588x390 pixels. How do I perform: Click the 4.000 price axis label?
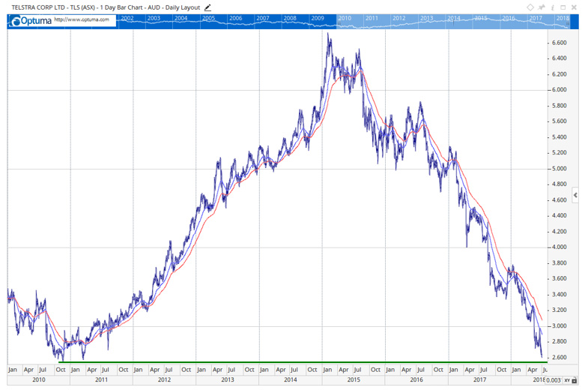point(559,247)
